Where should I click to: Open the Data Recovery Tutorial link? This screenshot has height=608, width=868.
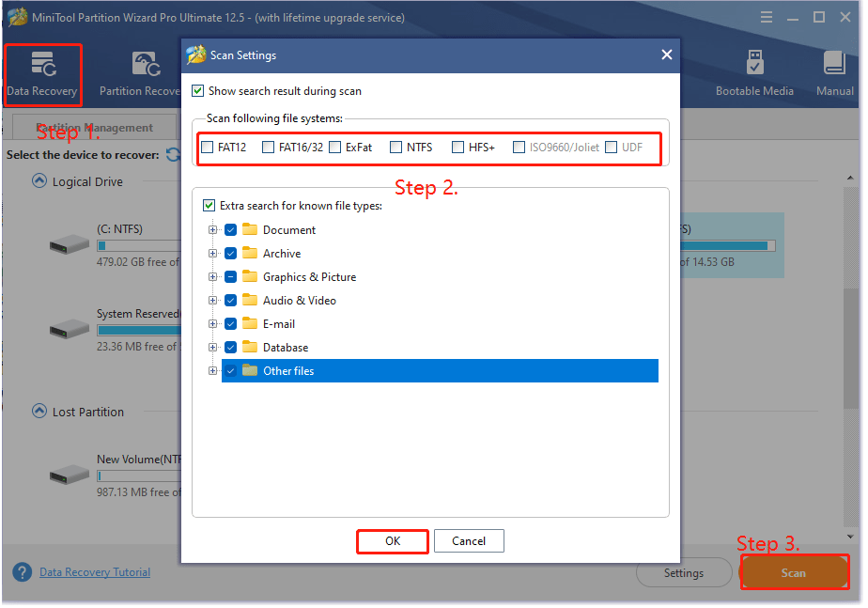click(94, 571)
